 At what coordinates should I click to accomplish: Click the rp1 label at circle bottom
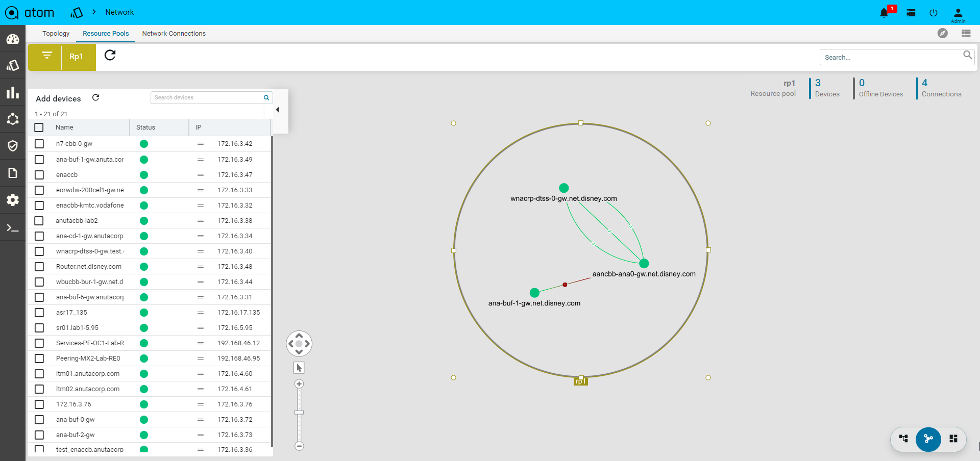click(581, 381)
